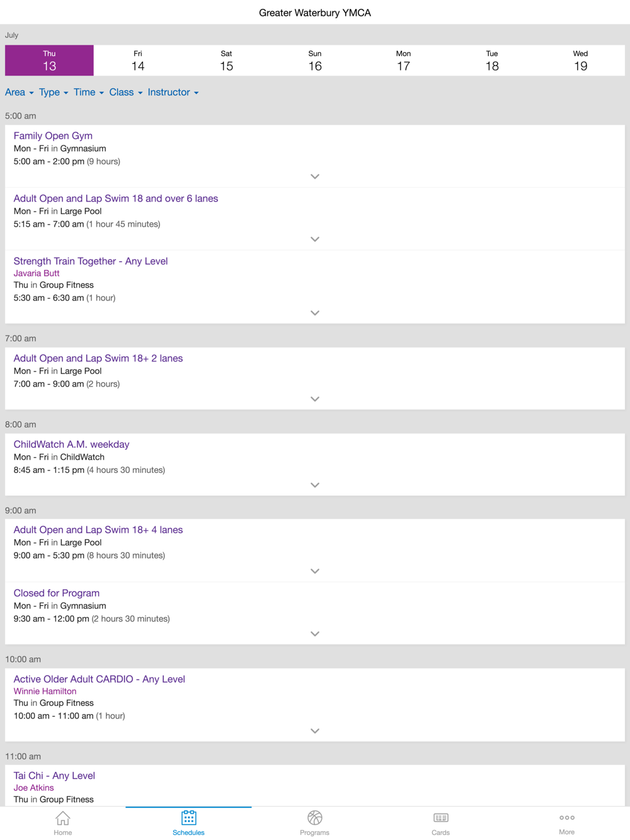Viewport: 630px width, 840px height.
Task: Expand Closed for Program details chevron
Action: click(x=315, y=634)
